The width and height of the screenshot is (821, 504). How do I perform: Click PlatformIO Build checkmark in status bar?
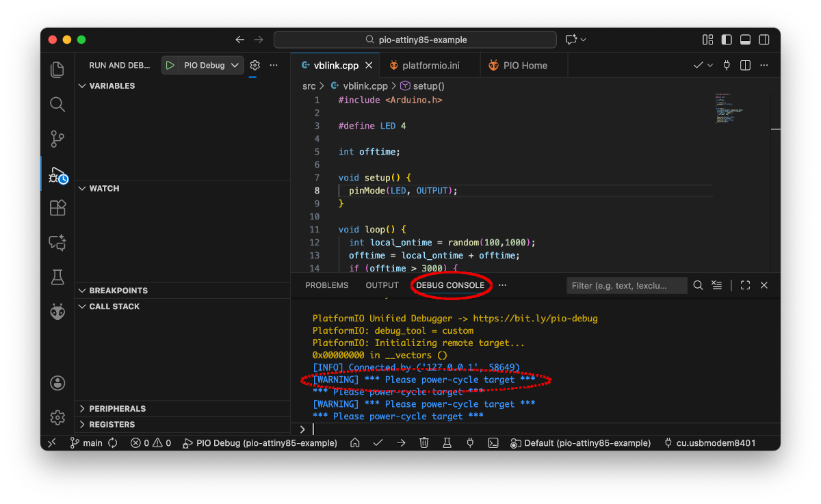pyautogui.click(x=378, y=443)
